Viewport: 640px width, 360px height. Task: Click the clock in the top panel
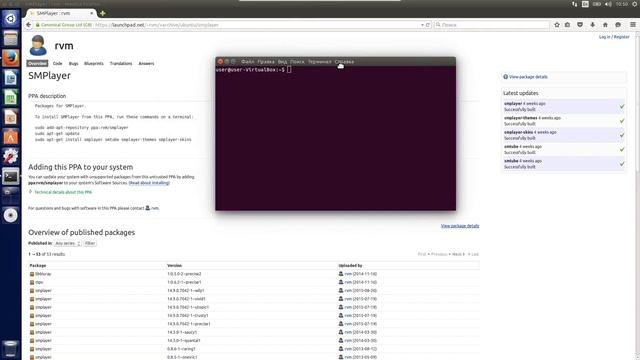pyautogui.click(x=622, y=4)
